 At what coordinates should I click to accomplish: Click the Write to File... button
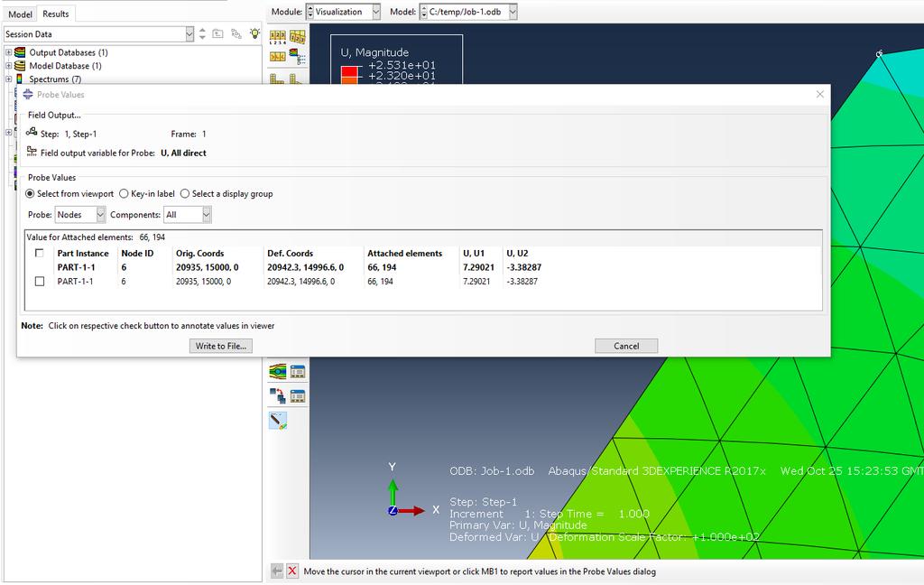(221, 346)
